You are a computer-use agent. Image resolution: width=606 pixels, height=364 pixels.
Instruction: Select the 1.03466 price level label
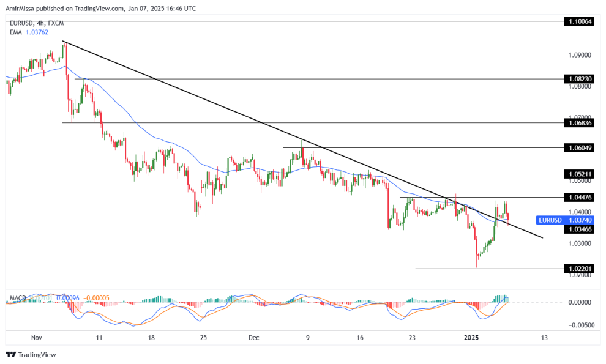pos(578,229)
